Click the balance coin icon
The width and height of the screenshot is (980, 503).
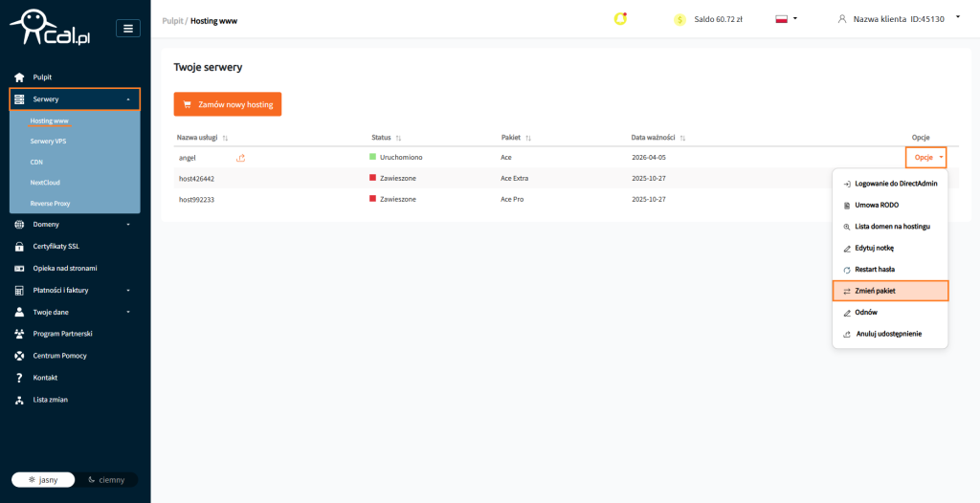point(680,19)
